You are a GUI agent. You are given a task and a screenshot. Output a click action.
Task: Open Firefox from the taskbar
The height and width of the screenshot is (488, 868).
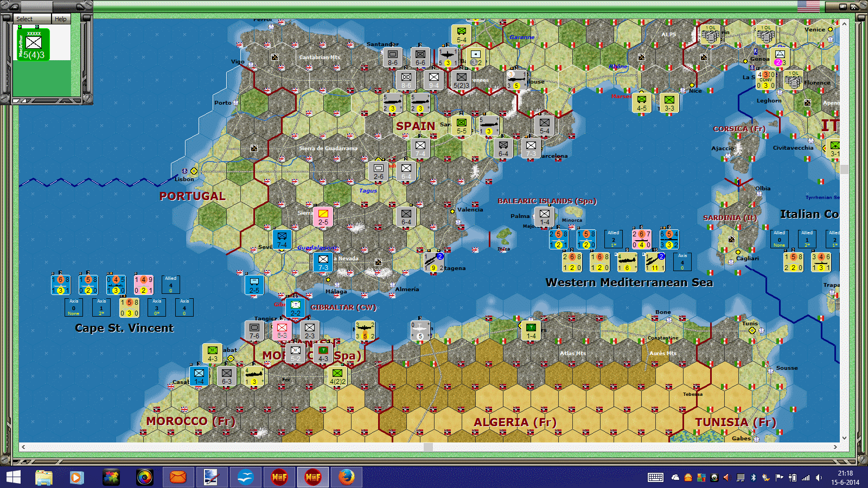pyautogui.click(x=346, y=477)
